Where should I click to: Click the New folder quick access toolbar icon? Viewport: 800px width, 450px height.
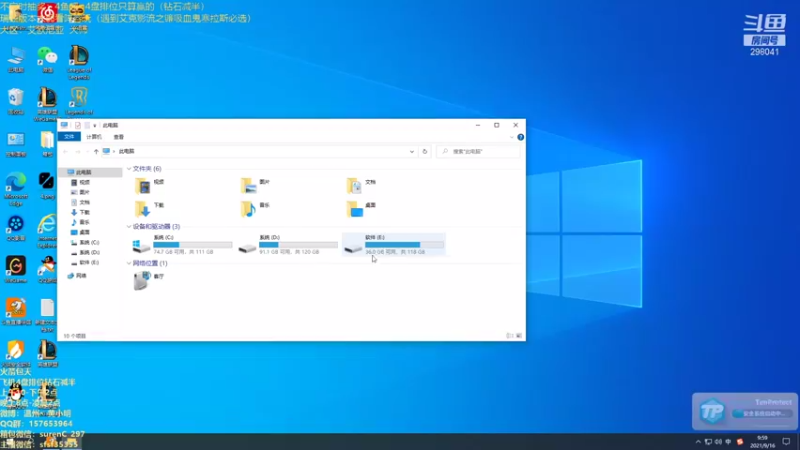tap(87, 125)
